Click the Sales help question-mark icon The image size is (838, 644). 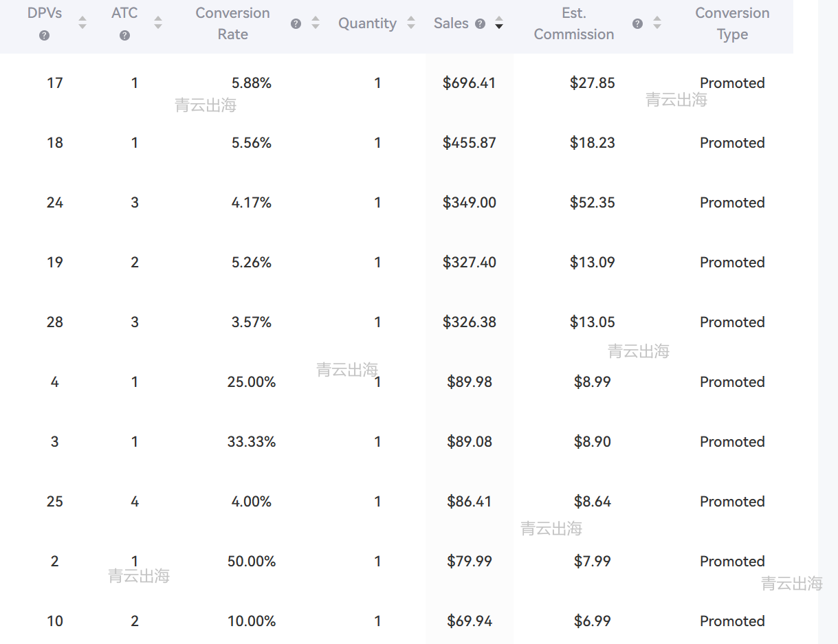(x=480, y=24)
